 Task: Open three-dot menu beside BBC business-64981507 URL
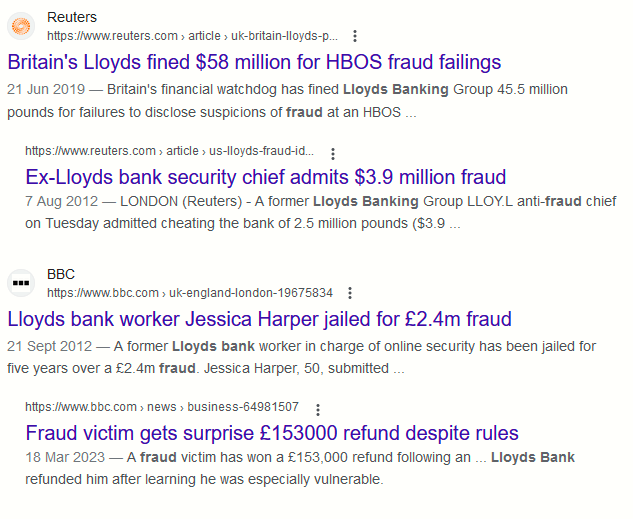pos(317,408)
